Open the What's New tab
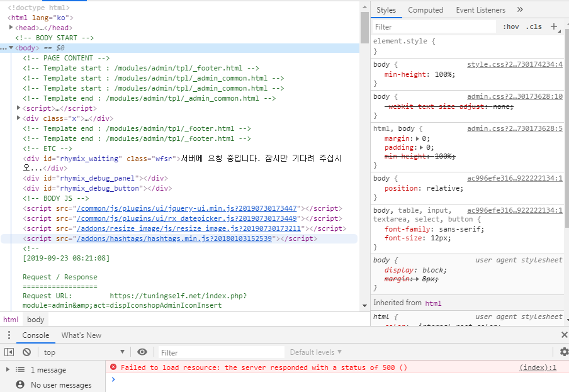Screen dimensions: 569x392 pyautogui.click(x=81, y=335)
